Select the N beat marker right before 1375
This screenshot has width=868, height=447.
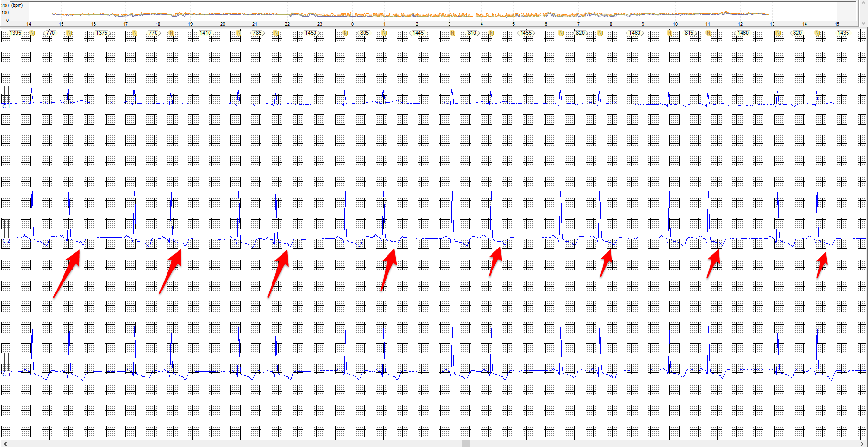tap(69, 33)
